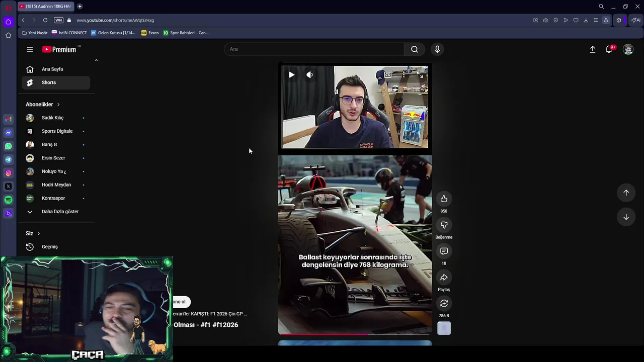Select the youtube.com/shorts URL address bar
Image resolution: width=644 pixels, height=362 pixels.
(x=115, y=20)
